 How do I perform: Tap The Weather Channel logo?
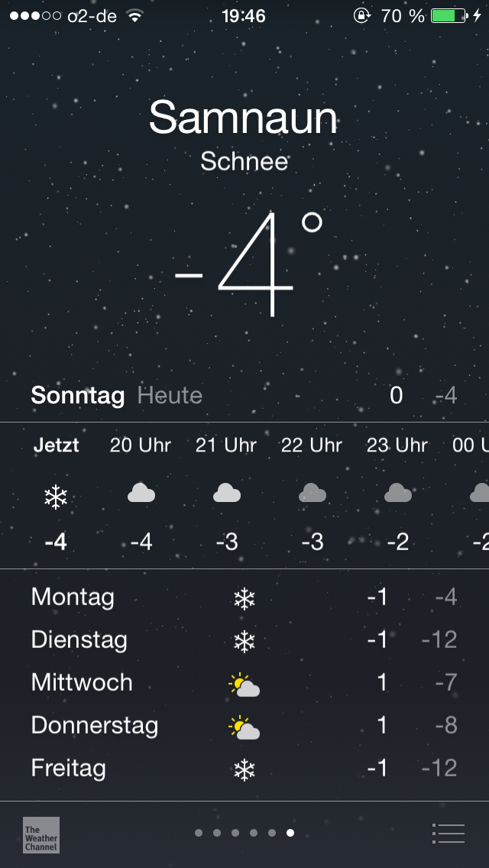[x=41, y=835]
